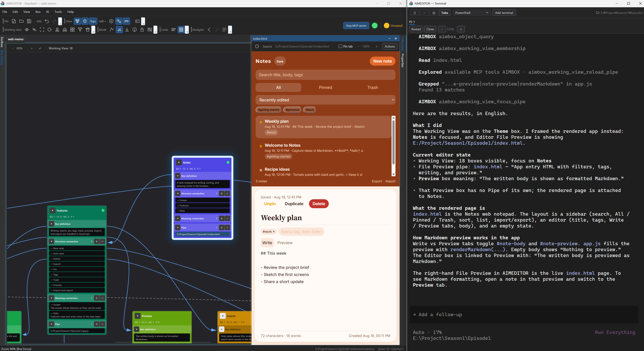
Task: Click the circled plus icon in the View toolbar
Action: (111, 21)
